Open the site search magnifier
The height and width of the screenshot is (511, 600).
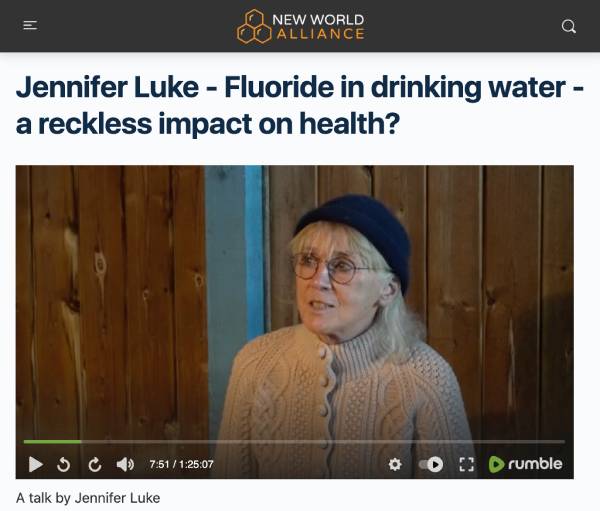[x=569, y=26]
